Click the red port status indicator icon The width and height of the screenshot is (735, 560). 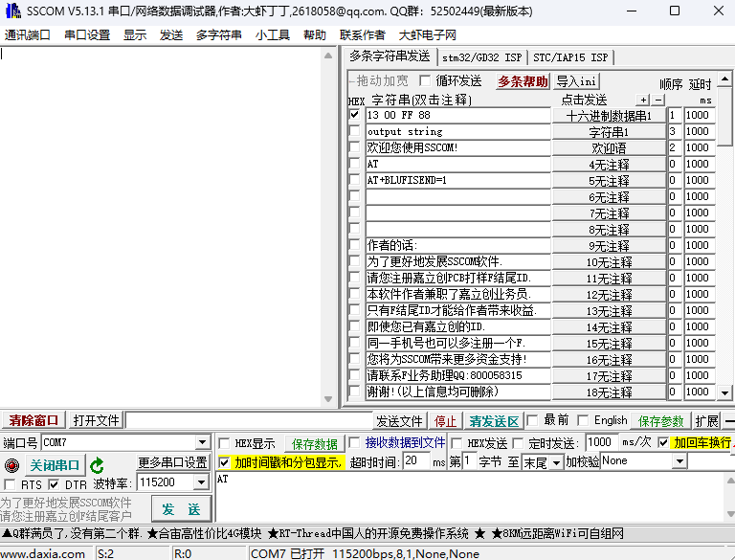(11, 465)
